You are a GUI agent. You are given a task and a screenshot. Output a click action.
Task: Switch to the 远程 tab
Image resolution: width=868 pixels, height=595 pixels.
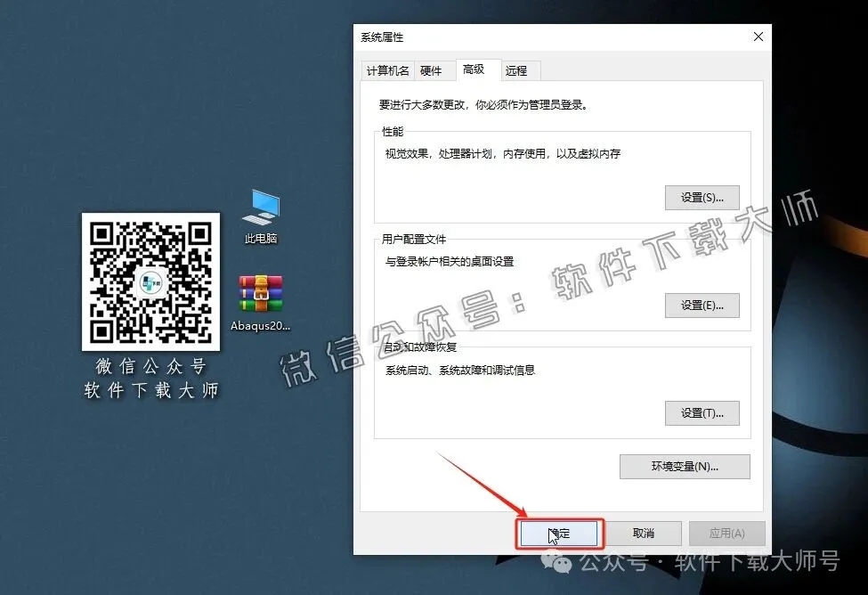(x=518, y=69)
